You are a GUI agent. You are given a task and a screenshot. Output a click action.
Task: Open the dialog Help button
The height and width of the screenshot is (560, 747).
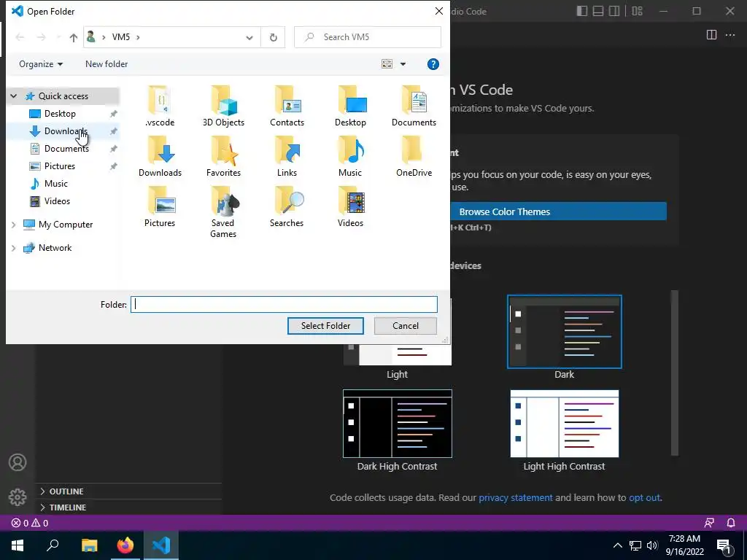click(x=433, y=64)
